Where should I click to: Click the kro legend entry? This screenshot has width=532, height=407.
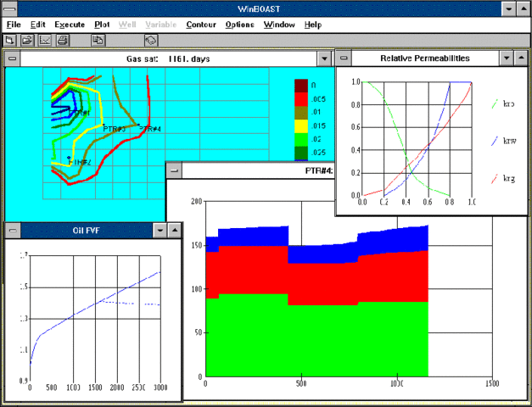[503, 103]
